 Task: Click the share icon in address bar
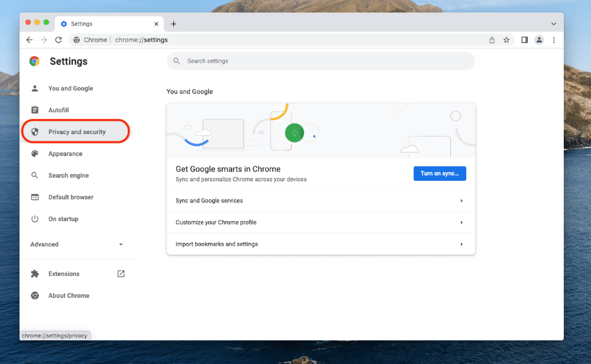point(492,40)
